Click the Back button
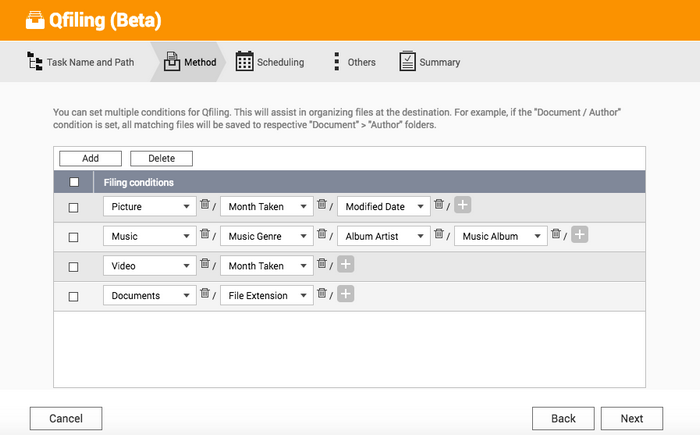The height and width of the screenshot is (435, 700). coord(563,418)
